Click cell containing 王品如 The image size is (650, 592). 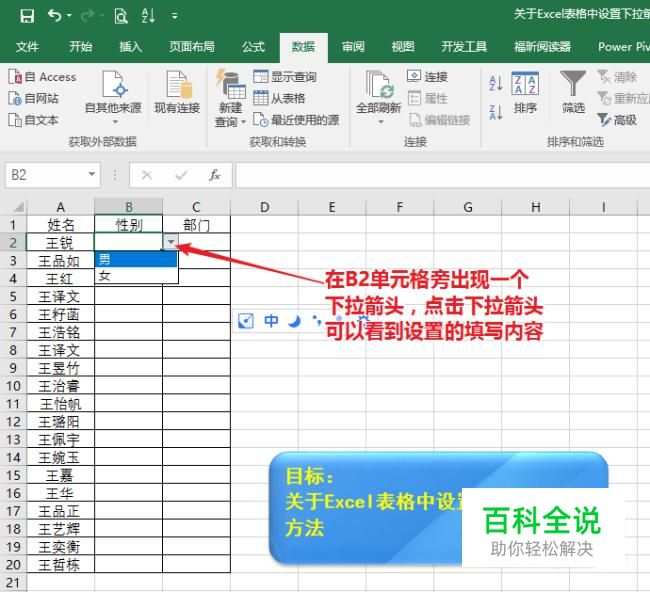click(x=61, y=261)
